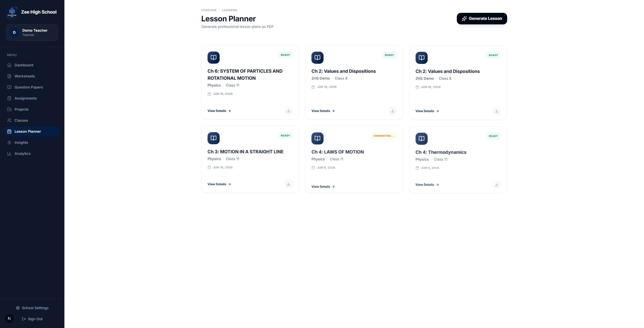Viewport: 644px width, 328px height.
Task: Download the Ch 3 Motion in a Straight Line PDF
Action: pyautogui.click(x=289, y=184)
